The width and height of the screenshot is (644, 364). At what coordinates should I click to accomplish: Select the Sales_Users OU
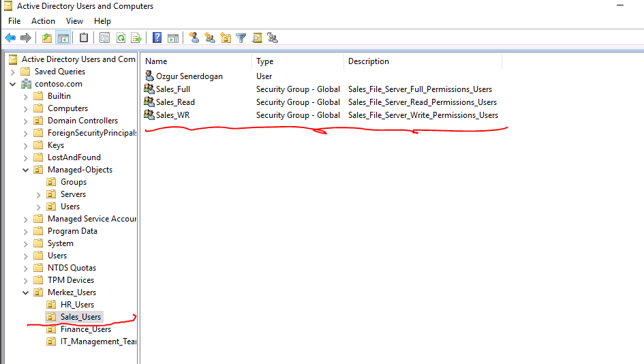[x=80, y=317]
